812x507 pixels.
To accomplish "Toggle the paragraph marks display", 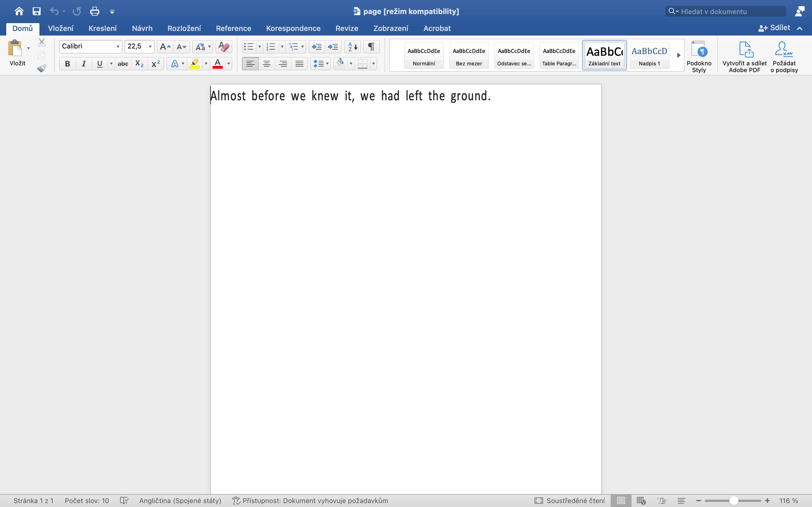I will [x=371, y=46].
